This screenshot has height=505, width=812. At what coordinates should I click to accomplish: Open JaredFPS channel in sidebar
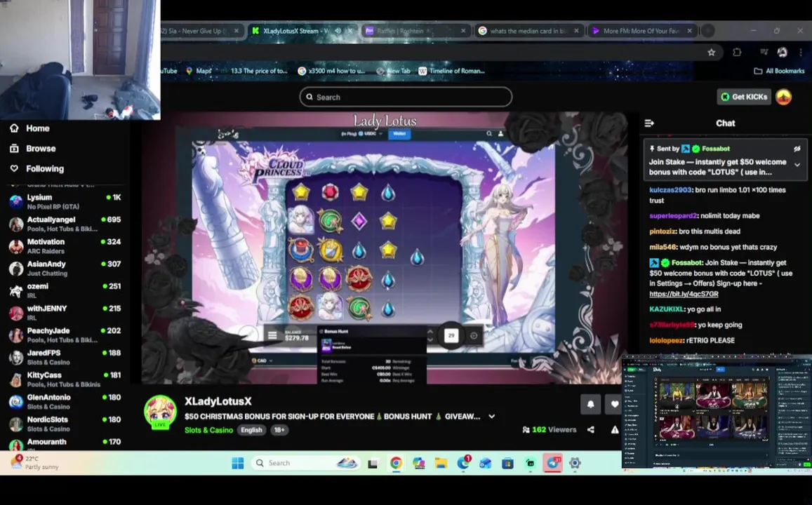tap(65, 357)
